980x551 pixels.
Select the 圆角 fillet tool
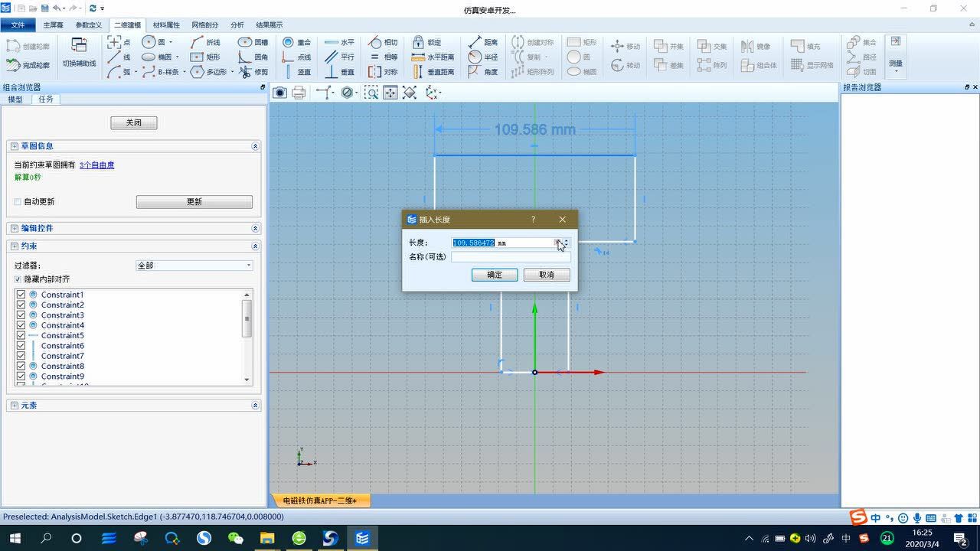(x=253, y=57)
